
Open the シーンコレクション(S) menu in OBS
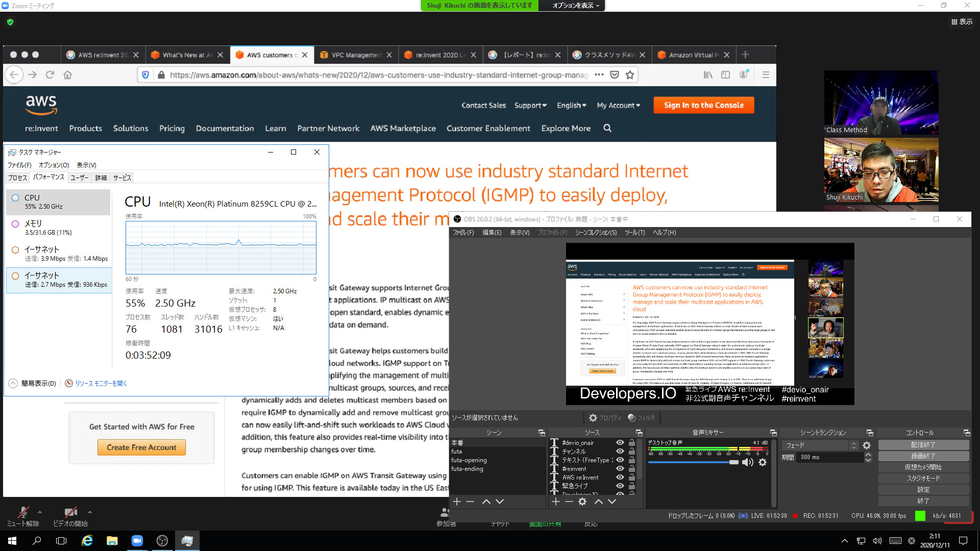tap(596, 233)
